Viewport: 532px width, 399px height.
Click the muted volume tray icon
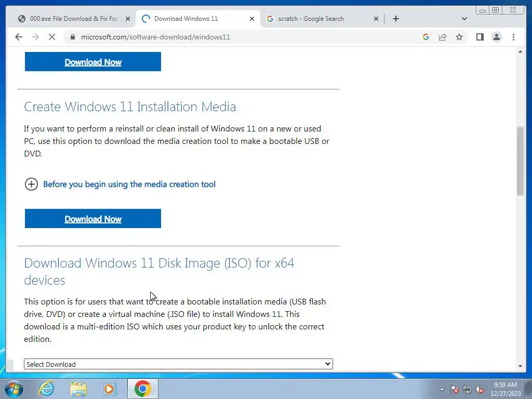480,389
